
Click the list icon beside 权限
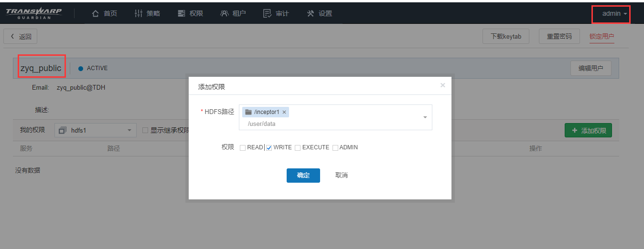[182, 13]
